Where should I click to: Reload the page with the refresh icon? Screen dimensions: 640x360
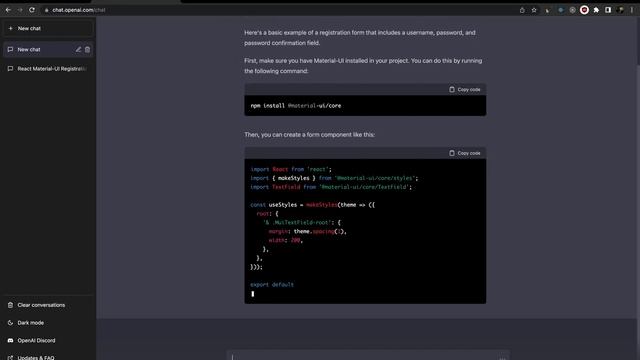click(32, 10)
